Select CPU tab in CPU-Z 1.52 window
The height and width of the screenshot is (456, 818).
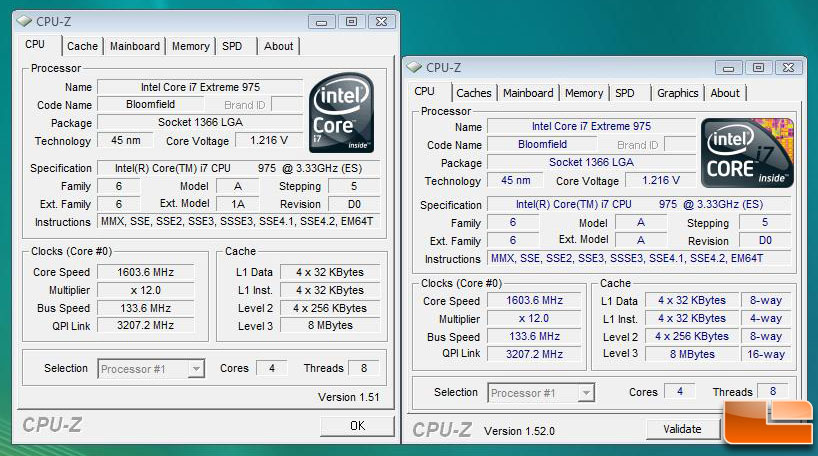pos(425,91)
